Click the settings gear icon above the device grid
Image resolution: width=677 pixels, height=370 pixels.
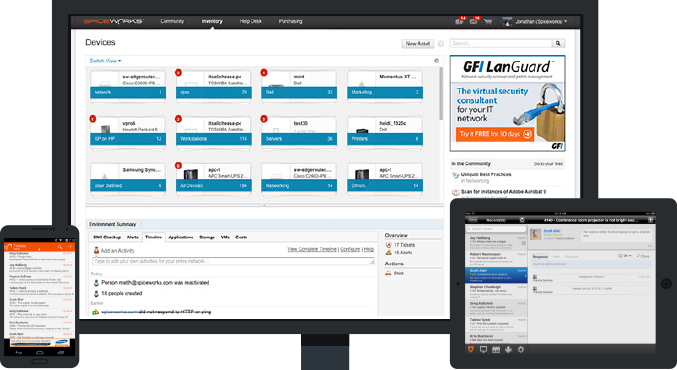[436, 61]
